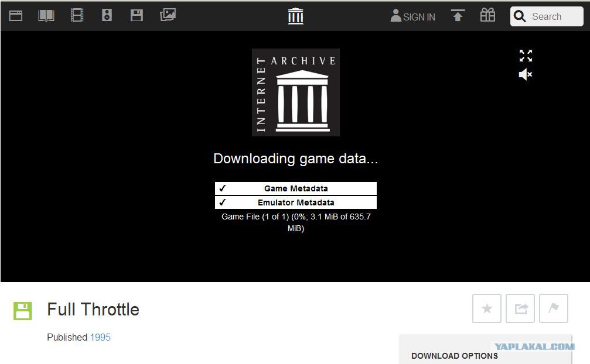Click the Internet Archive splash logo
The height and width of the screenshot is (364, 590).
coord(296,92)
